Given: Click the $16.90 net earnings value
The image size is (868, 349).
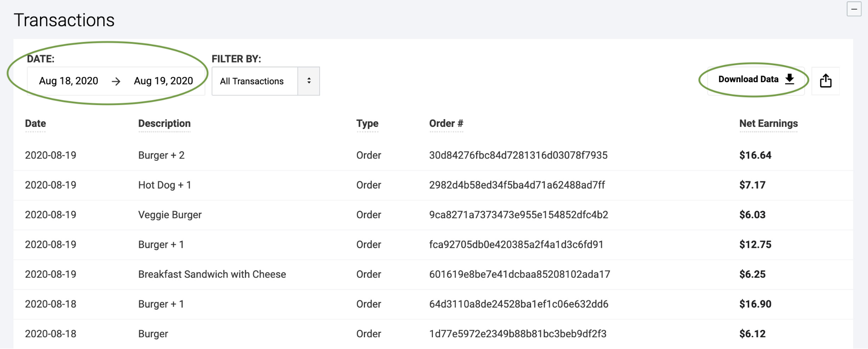Looking at the screenshot, I should pos(756,304).
